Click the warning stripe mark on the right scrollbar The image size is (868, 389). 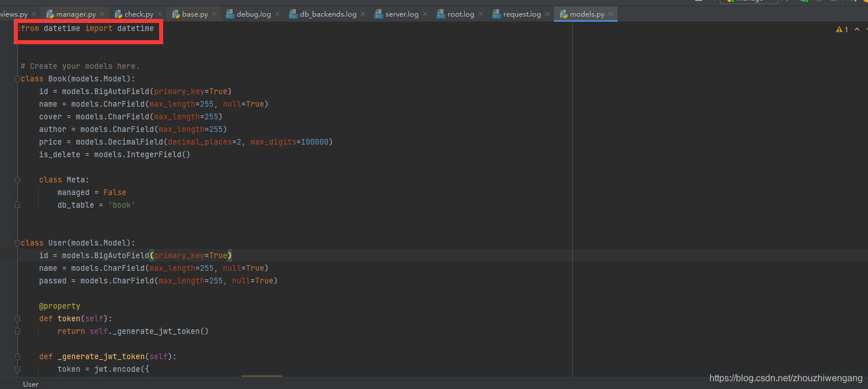[x=865, y=36]
